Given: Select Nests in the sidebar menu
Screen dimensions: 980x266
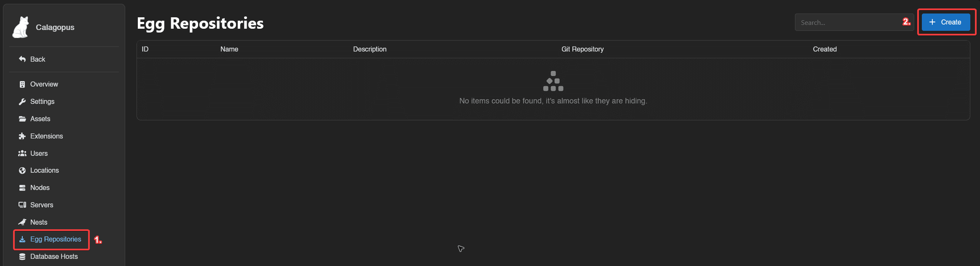Looking at the screenshot, I should click(x=38, y=222).
